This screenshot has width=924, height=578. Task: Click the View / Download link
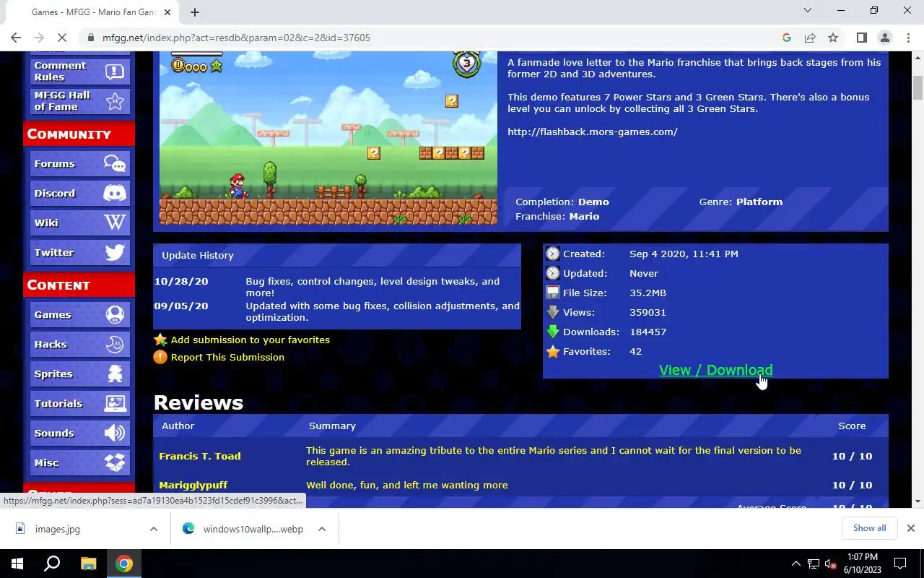coord(715,370)
